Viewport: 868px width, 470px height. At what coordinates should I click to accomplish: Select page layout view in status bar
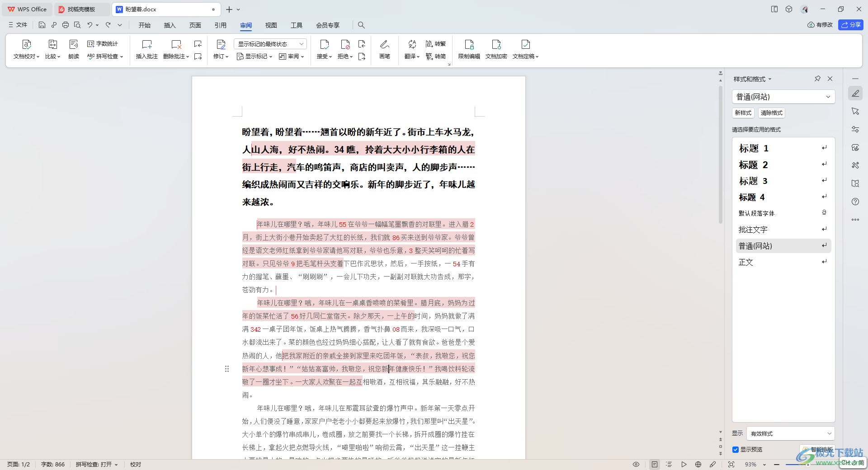(x=655, y=464)
